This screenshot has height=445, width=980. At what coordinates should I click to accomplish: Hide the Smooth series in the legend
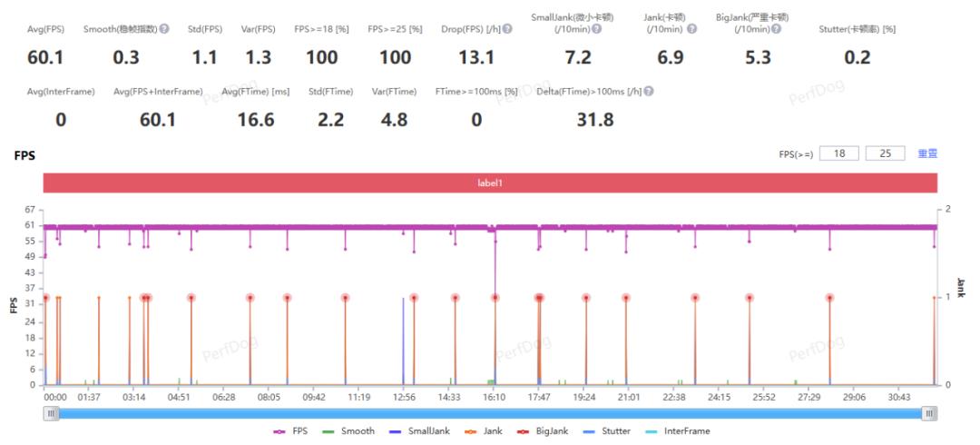(348, 431)
